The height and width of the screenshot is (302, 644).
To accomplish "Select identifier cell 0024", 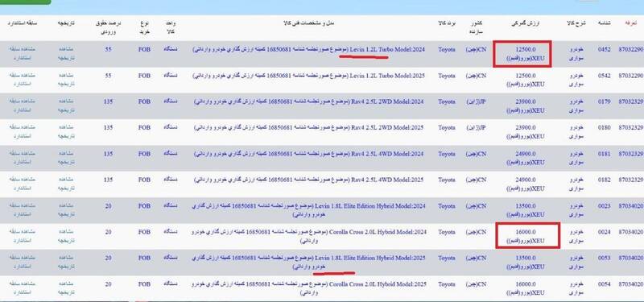I will click(x=605, y=233).
